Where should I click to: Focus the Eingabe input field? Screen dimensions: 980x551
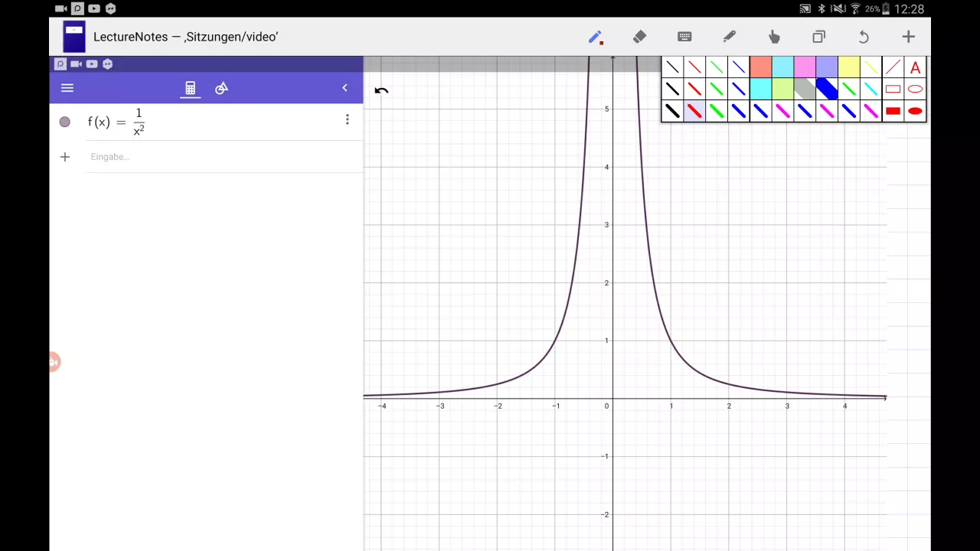(x=224, y=157)
